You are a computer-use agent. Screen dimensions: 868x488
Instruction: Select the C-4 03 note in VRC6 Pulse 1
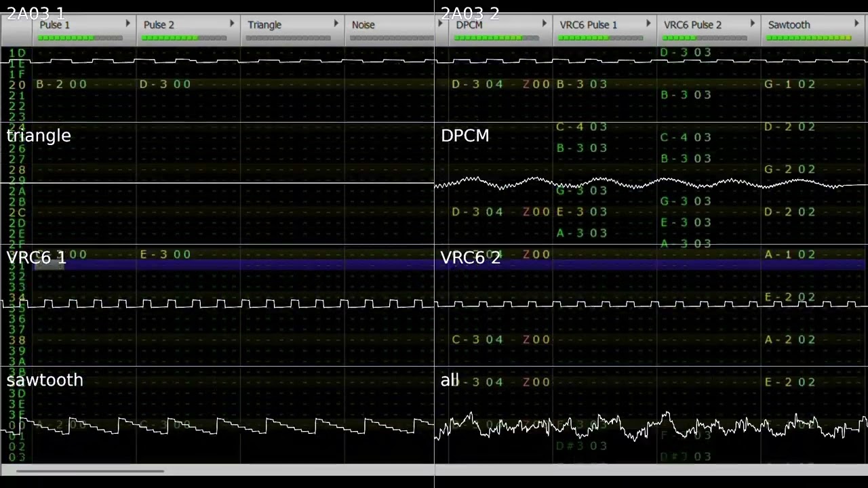click(x=582, y=127)
